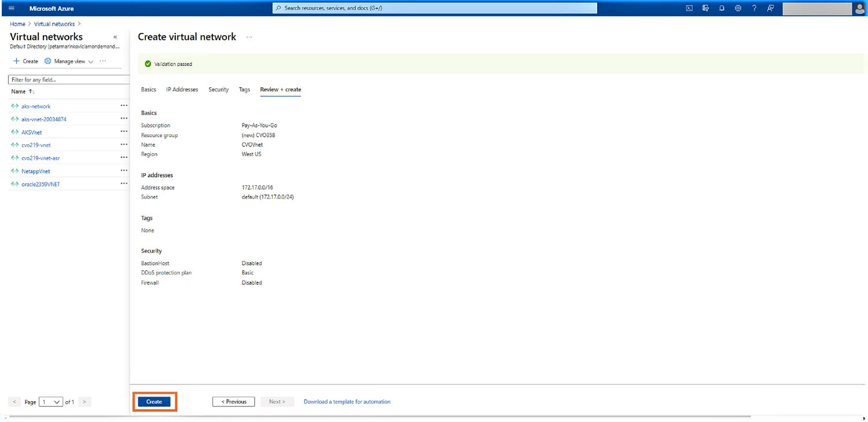This screenshot has height=422, width=868.
Task: Click the Create button to deploy the network
Action: [x=154, y=402]
